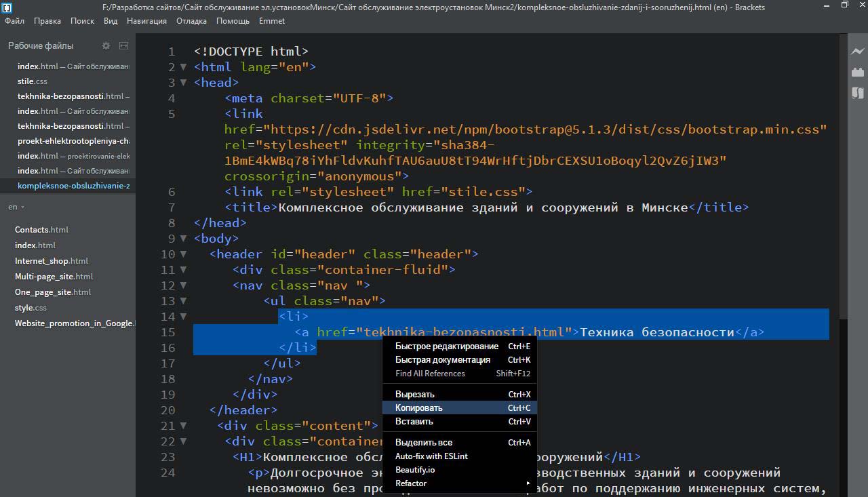Open stile.css in working files
Screen dimensions: 868x497
coord(33,81)
